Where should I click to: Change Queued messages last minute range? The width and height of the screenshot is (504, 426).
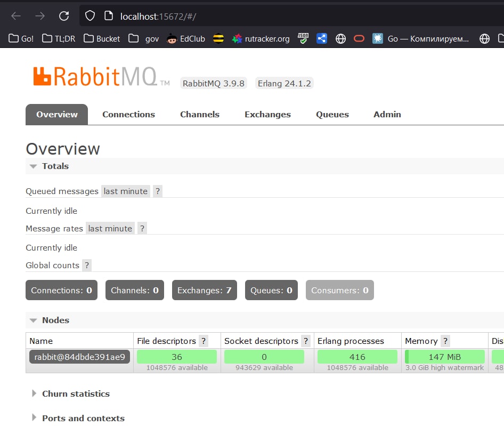(x=125, y=191)
